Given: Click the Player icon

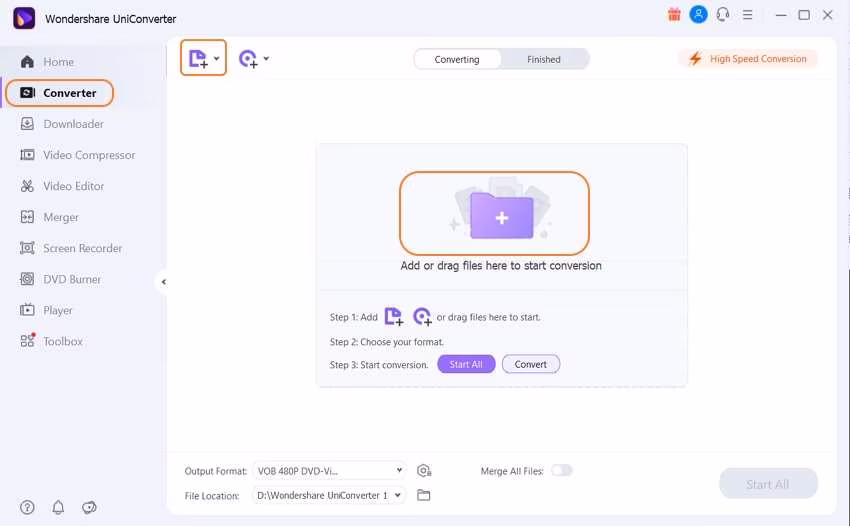Looking at the screenshot, I should (27, 310).
